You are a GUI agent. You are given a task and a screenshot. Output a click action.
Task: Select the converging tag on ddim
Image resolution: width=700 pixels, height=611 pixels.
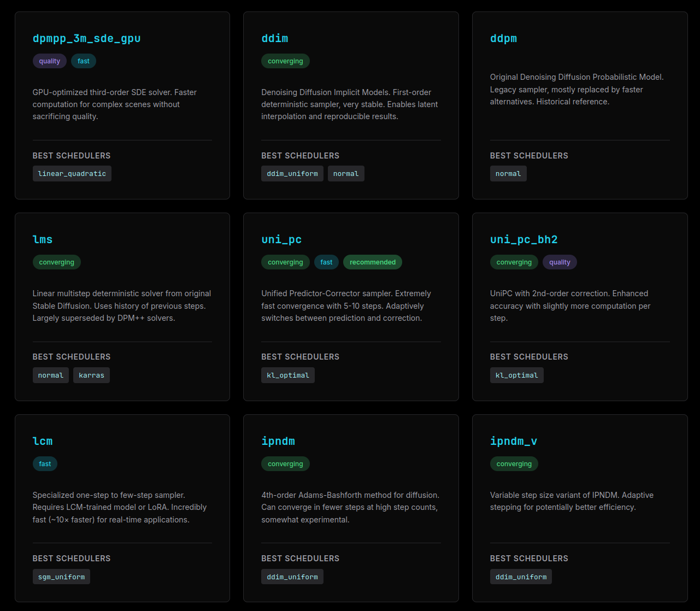pyautogui.click(x=285, y=61)
